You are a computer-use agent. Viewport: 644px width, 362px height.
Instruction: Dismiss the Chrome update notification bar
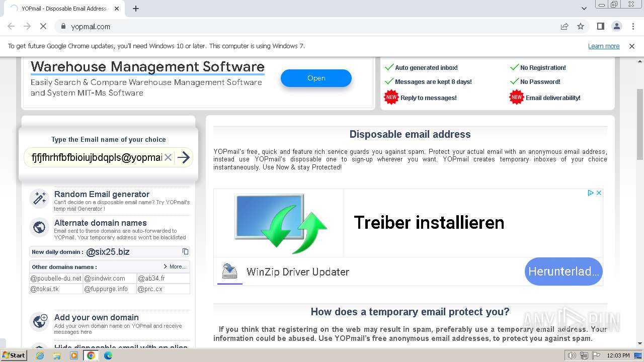pos(632,46)
